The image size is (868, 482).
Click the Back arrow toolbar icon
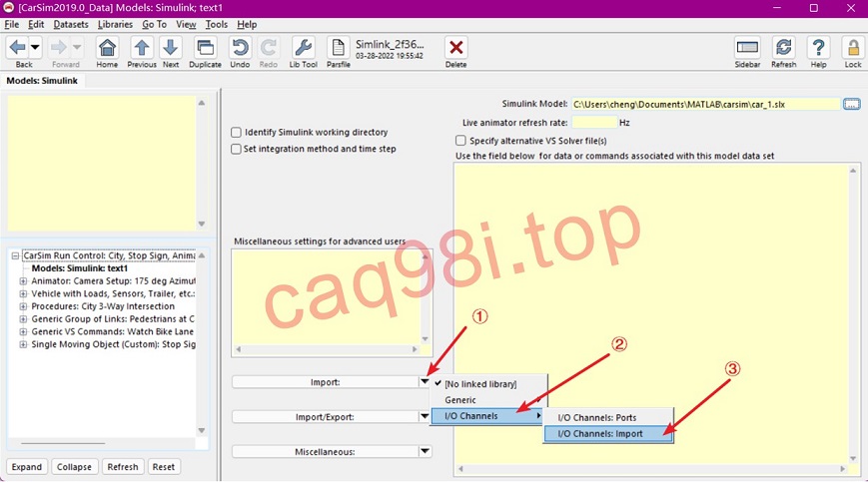(x=18, y=48)
